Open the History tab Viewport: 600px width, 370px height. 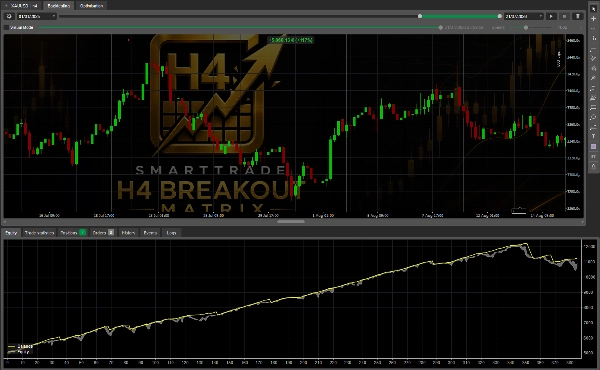pyautogui.click(x=128, y=233)
